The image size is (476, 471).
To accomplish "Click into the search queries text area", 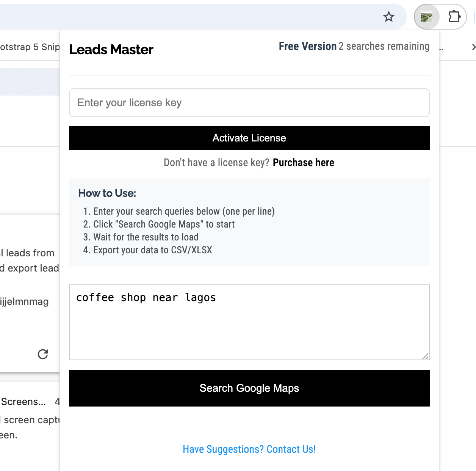I will [x=249, y=322].
